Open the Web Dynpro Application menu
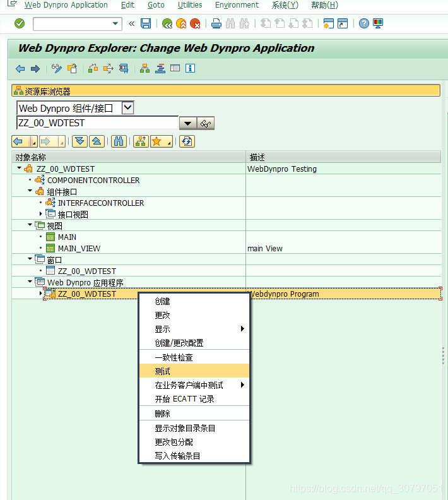This screenshot has height=500, width=448. (66, 5)
